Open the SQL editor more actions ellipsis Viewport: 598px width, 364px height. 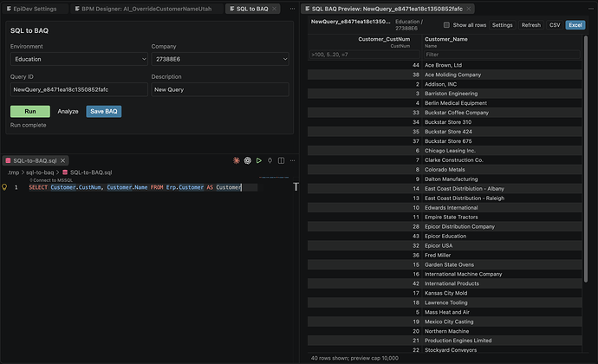point(293,160)
